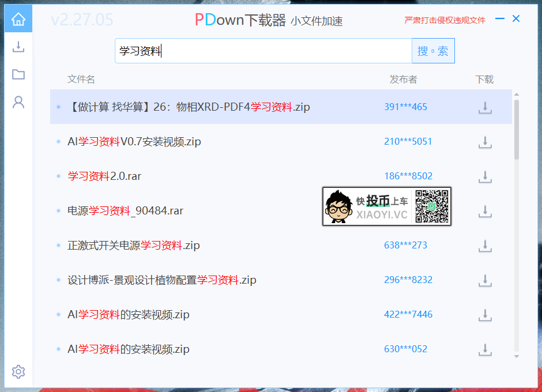Click scrollbar up arrow in results list

(517, 95)
